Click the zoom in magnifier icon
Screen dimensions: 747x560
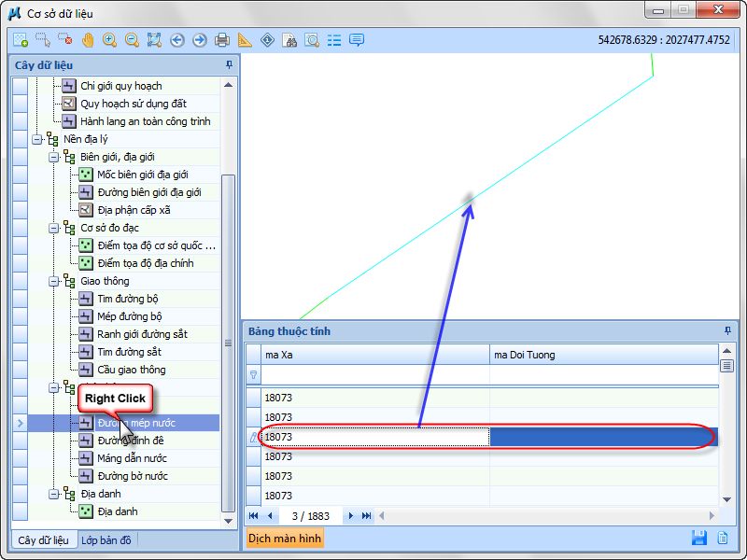110,40
